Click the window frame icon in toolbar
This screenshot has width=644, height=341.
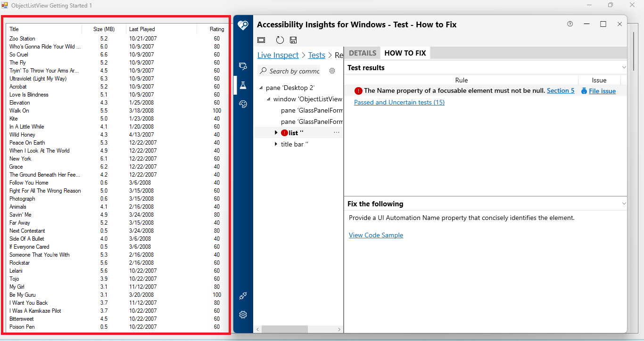pos(261,40)
